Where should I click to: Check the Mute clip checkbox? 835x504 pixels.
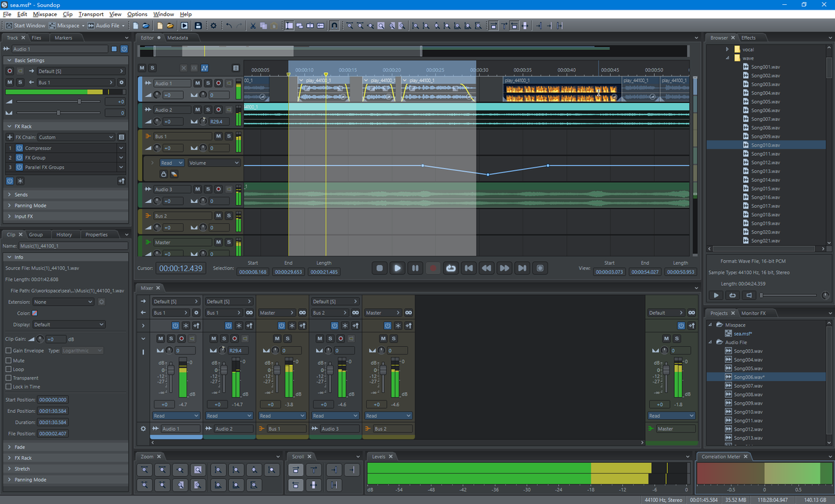point(8,361)
